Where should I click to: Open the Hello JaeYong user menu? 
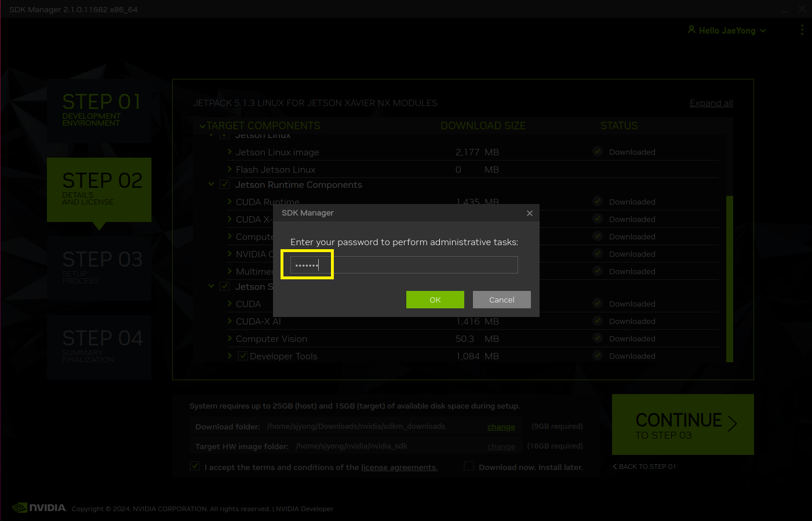pos(727,31)
